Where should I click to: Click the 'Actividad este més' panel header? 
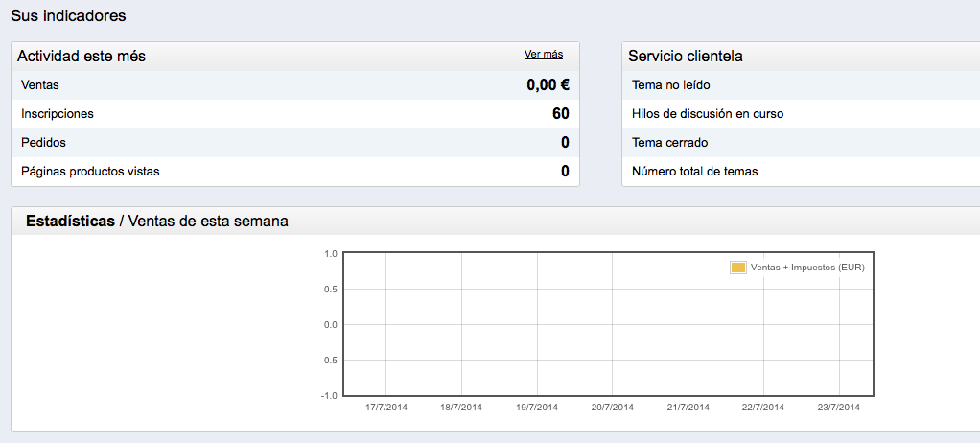coord(82,57)
